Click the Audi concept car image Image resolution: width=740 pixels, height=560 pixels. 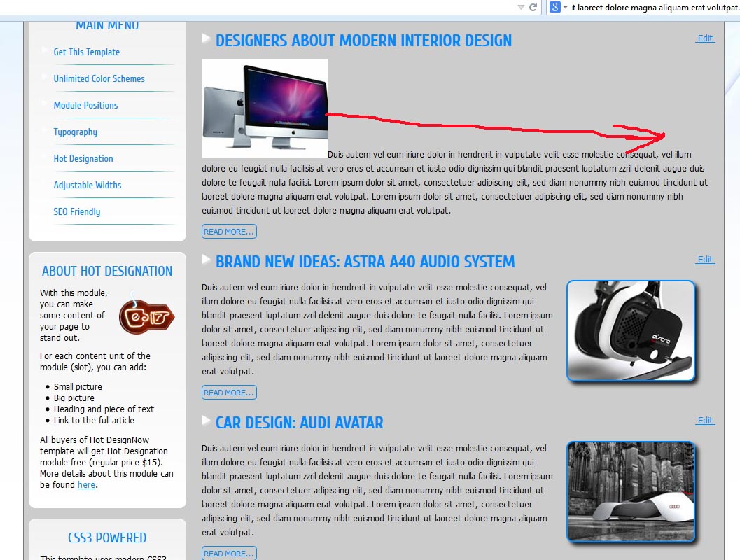631,491
